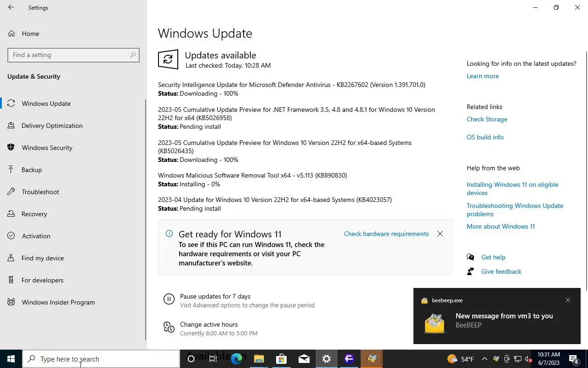Open Windows Security page

click(x=73, y=148)
